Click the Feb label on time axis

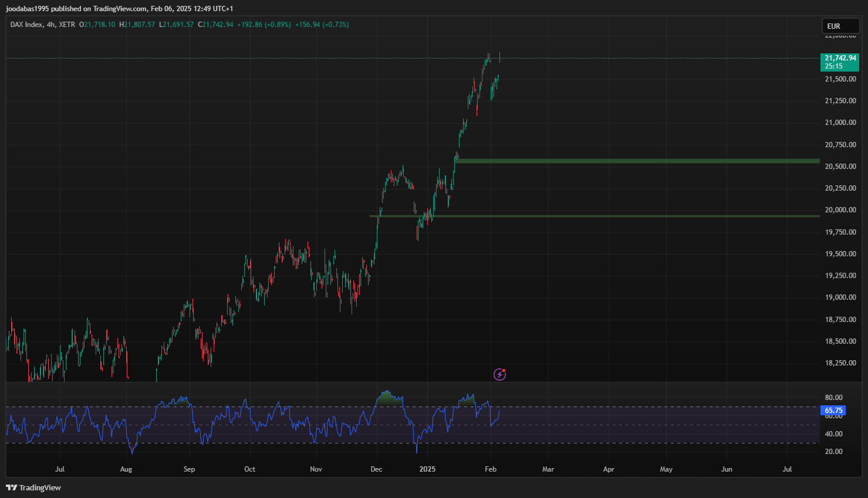coord(491,469)
